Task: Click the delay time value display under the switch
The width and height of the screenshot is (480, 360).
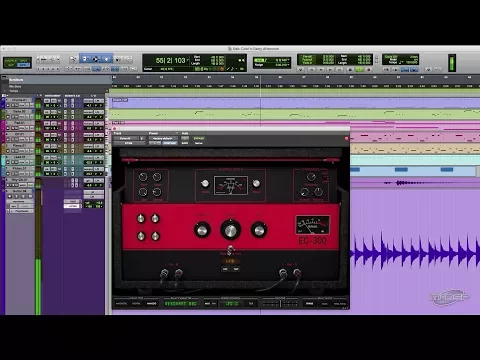Action: (x=230, y=261)
